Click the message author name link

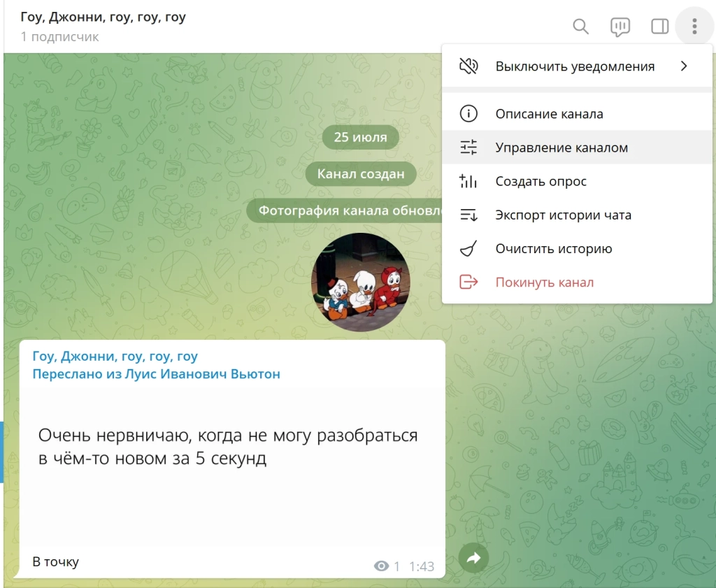[x=115, y=356]
